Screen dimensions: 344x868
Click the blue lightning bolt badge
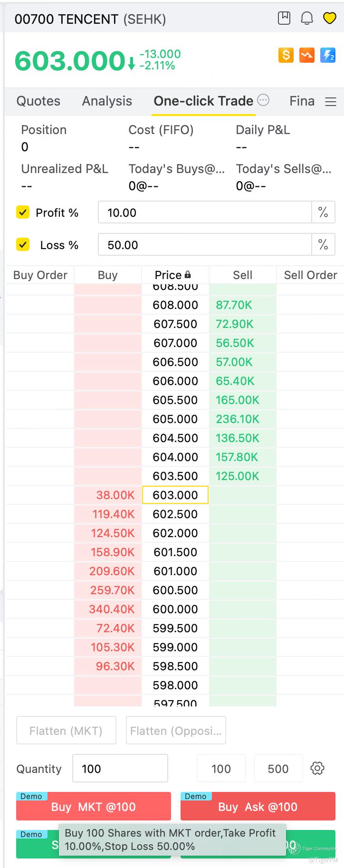point(328,55)
